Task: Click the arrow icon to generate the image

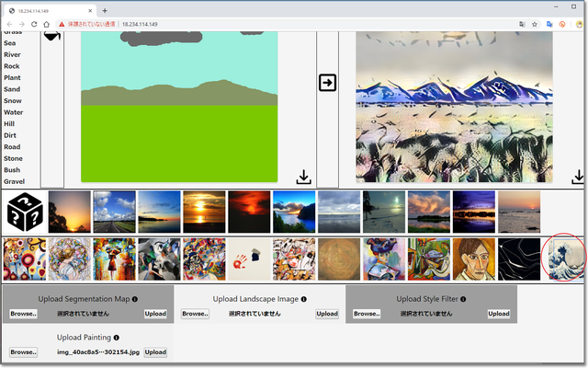Action: [x=328, y=83]
